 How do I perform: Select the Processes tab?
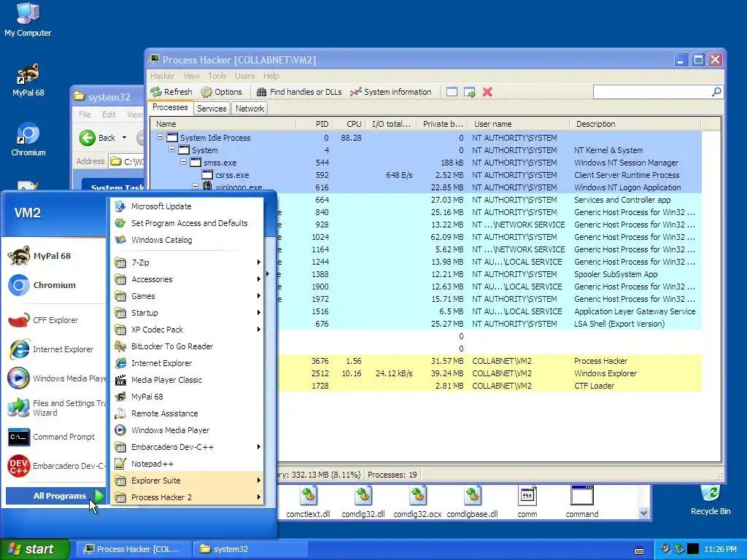coord(170,108)
